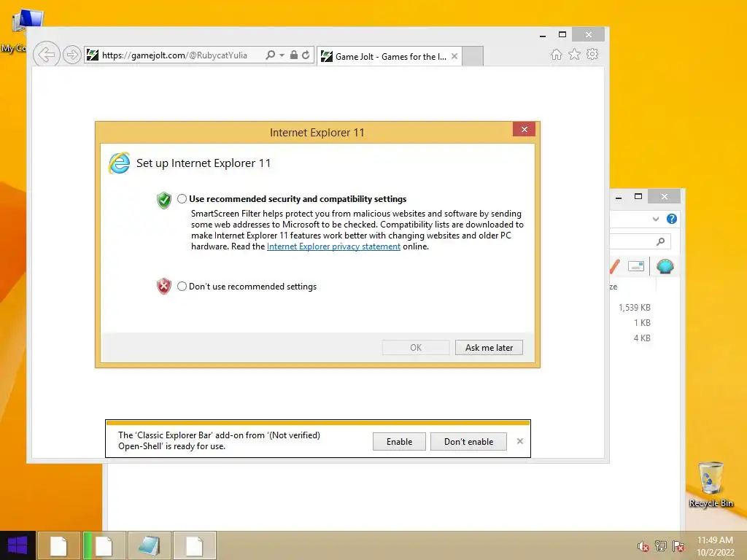Screen dimensions: 747x560
Task: Open the Tools gear menu
Action: click(592, 54)
